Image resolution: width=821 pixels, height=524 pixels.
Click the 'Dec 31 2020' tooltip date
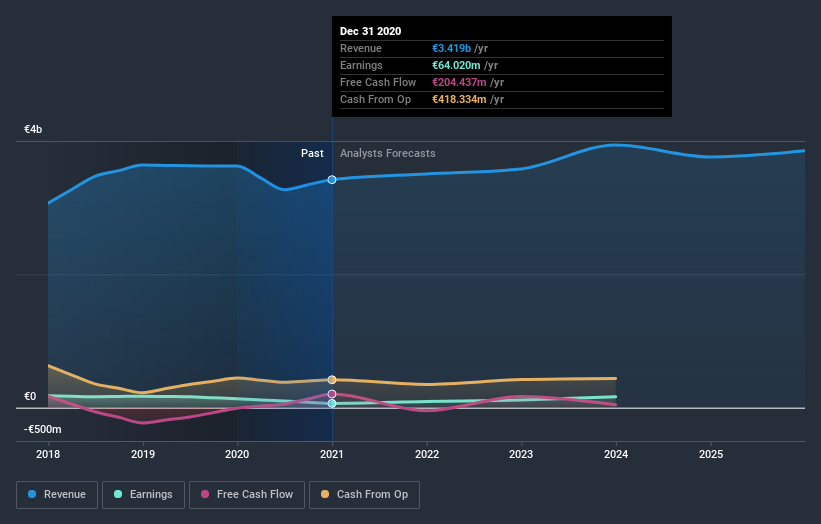coord(371,31)
